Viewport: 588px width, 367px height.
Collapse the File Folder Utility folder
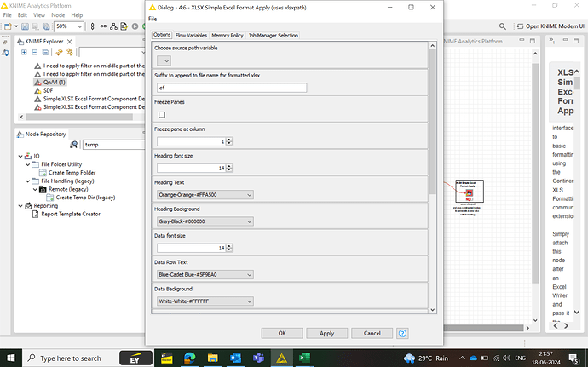point(28,164)
